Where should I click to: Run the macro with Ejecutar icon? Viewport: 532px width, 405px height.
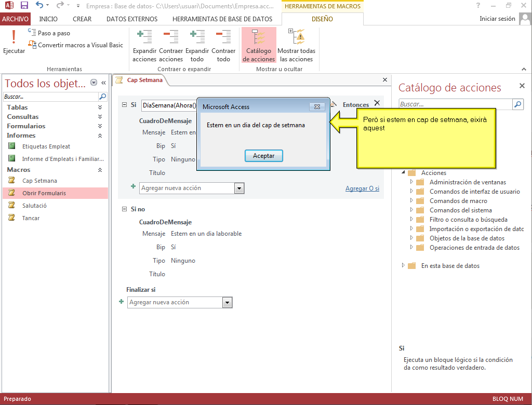click(14, 42)
